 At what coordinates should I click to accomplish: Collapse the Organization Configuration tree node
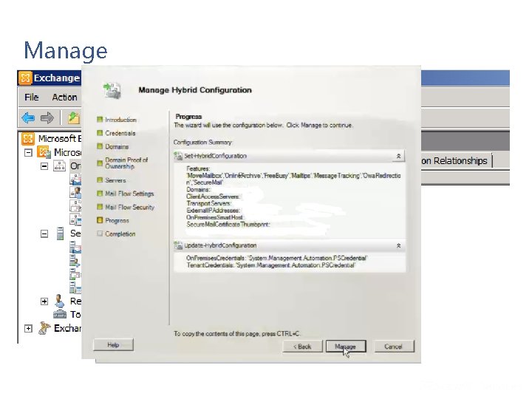44,166
